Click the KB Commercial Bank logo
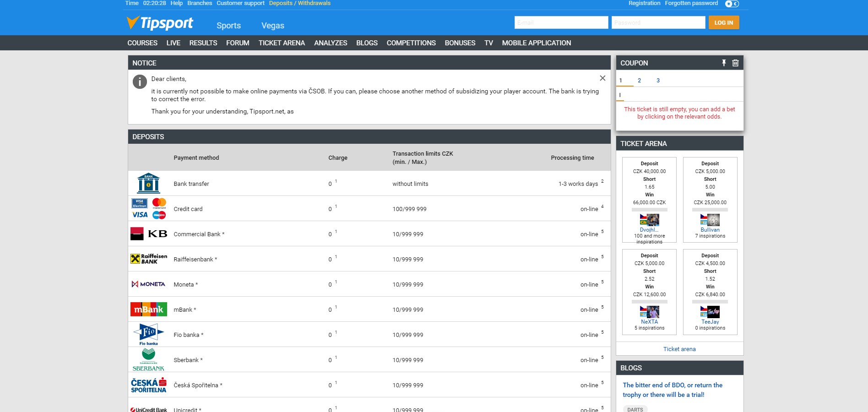Image resolution: width=868 pixels, height=412 pixels. [149, 233]
